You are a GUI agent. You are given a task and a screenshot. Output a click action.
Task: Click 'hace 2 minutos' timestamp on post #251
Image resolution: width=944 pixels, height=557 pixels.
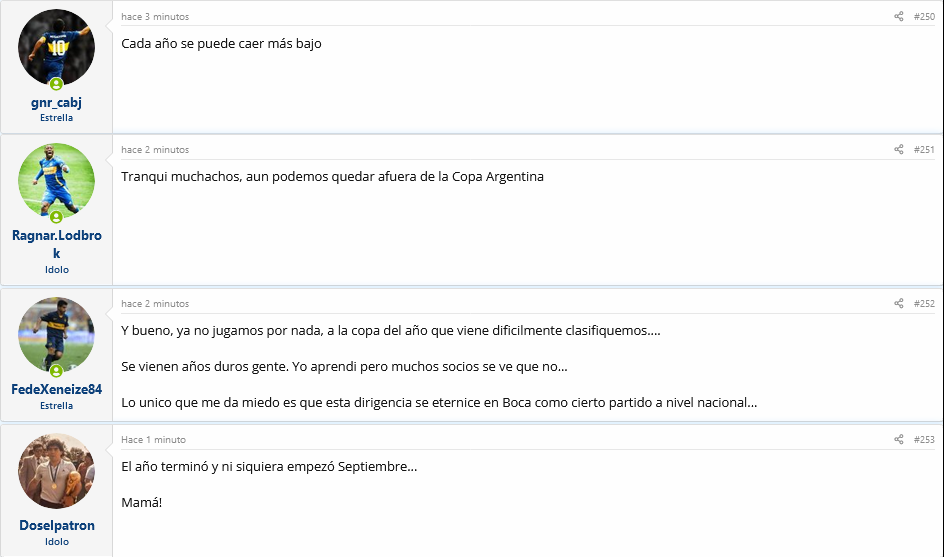click(155, 150)
